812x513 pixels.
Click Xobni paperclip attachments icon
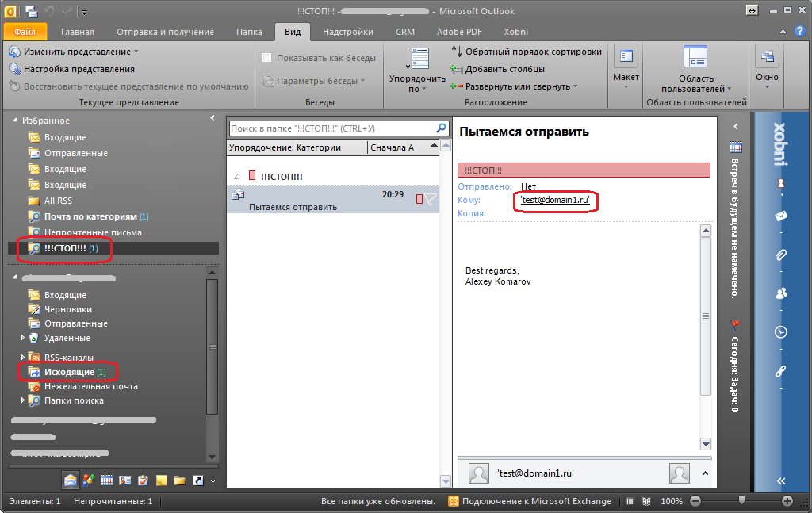click(781, 255)
